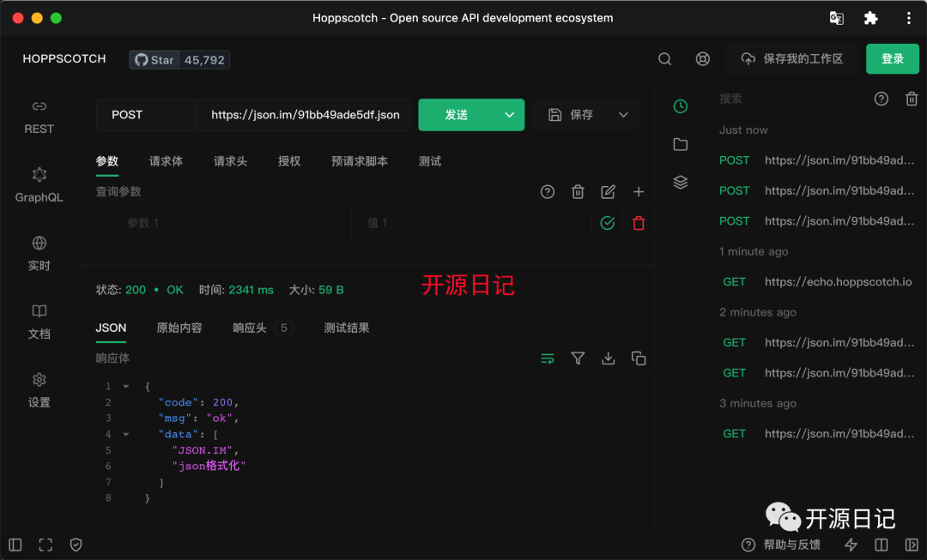Collapse the 2 minutes ago history group
This screenshot has height=560, width=927.
coord(757,312)
